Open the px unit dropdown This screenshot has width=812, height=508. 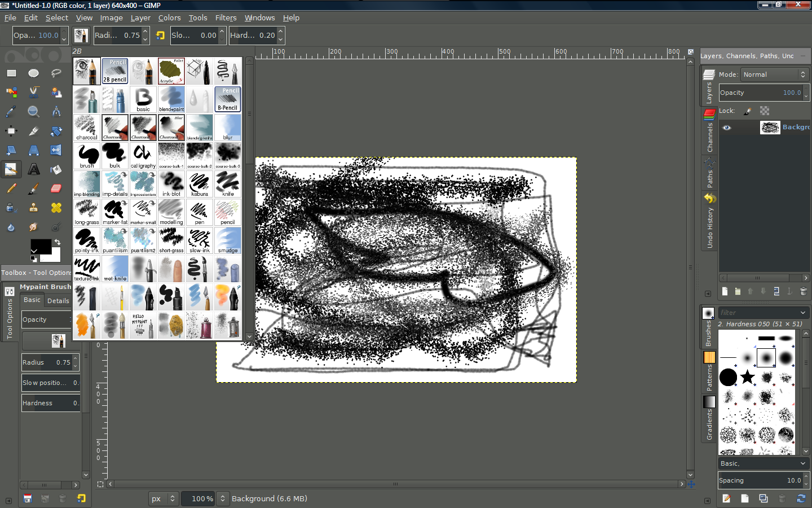[x=164, y=498]
